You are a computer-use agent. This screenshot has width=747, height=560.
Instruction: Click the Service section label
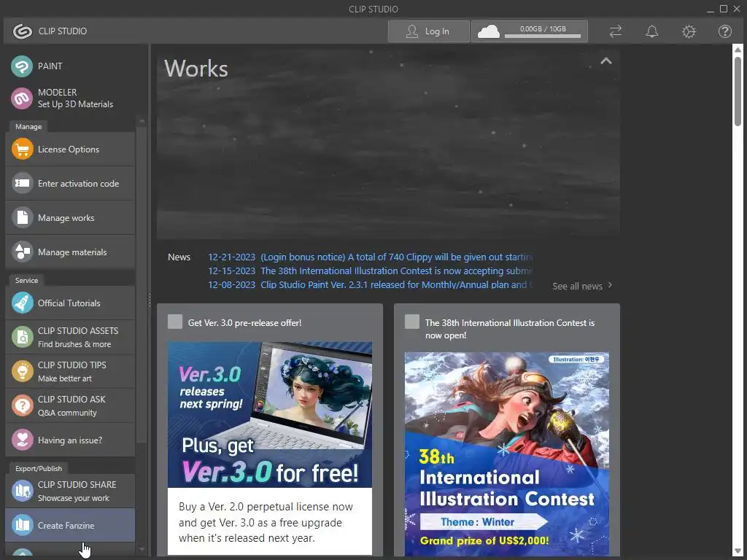(x=27, y=281)
